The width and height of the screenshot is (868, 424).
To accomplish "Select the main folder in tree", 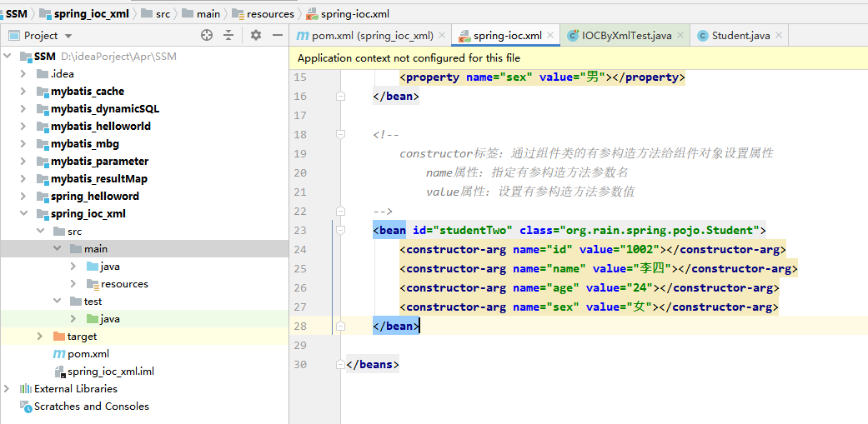I will point(96,249).
